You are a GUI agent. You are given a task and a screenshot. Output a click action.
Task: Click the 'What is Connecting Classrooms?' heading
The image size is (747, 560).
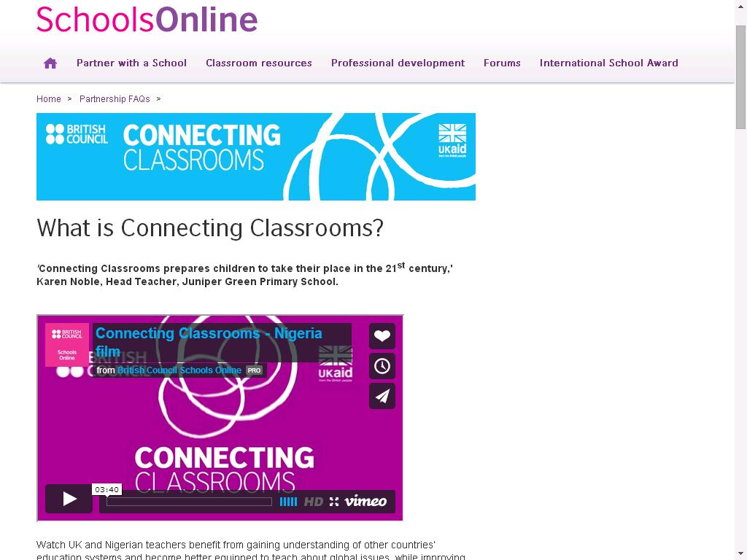[210, 227]
